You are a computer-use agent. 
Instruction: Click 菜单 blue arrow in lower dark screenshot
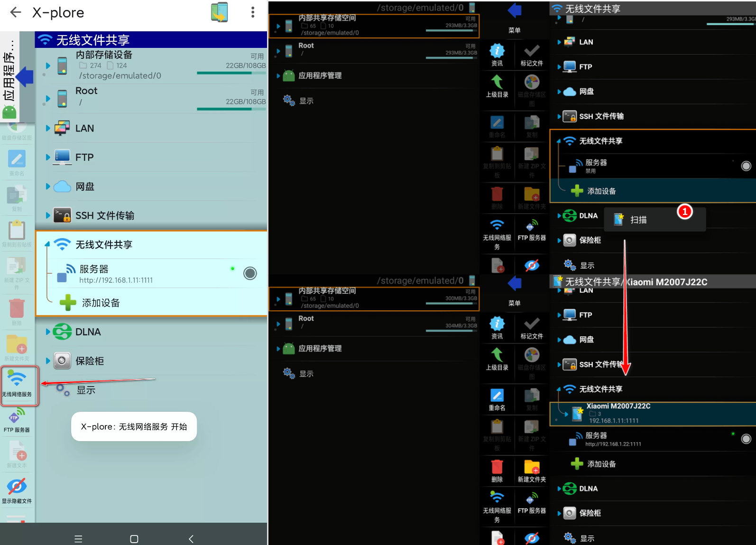[514, 284]
